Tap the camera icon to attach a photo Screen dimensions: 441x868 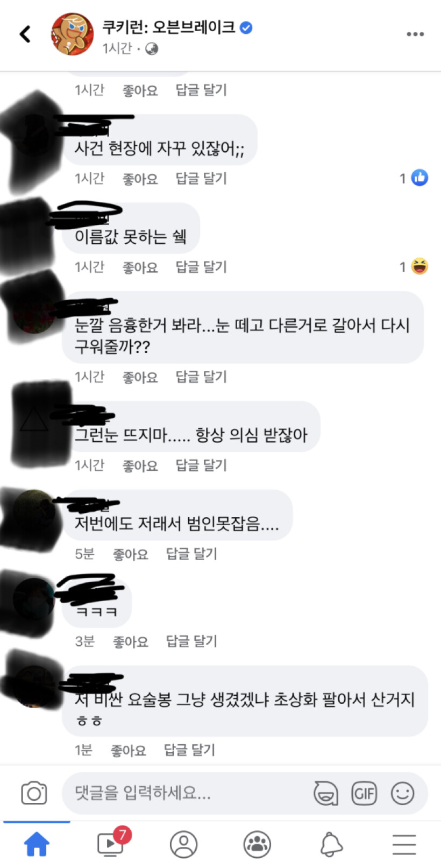click(34, 793)
